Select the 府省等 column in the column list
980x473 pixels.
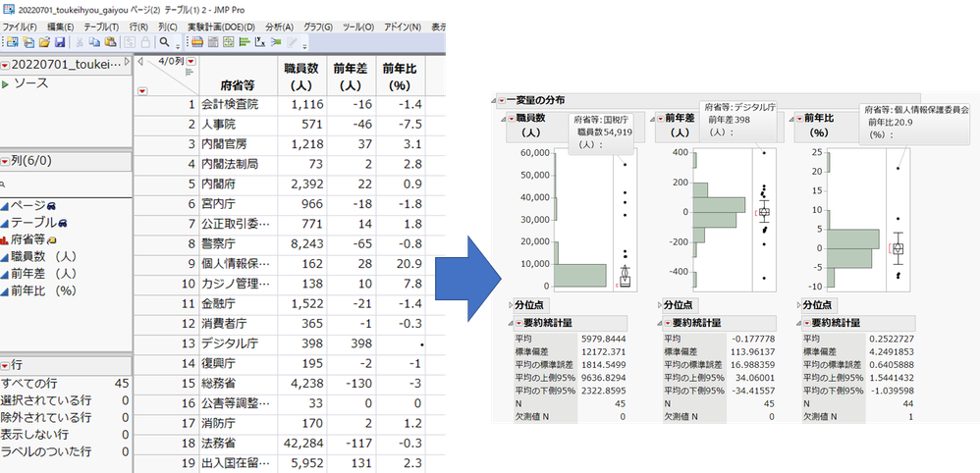coord(29,239)
